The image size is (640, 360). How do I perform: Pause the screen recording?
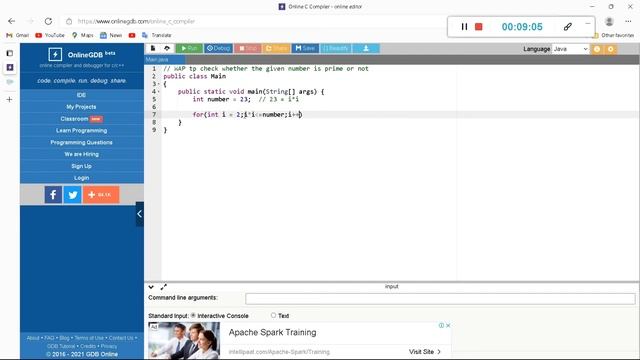pyautogui.click(x=464, y=27)
